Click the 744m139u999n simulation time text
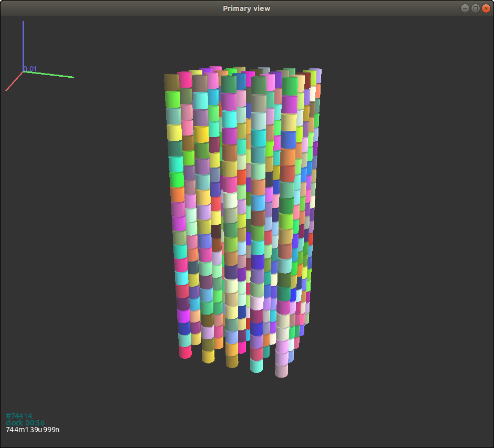Screen dimensions: 494x448 tap(33, 430)
